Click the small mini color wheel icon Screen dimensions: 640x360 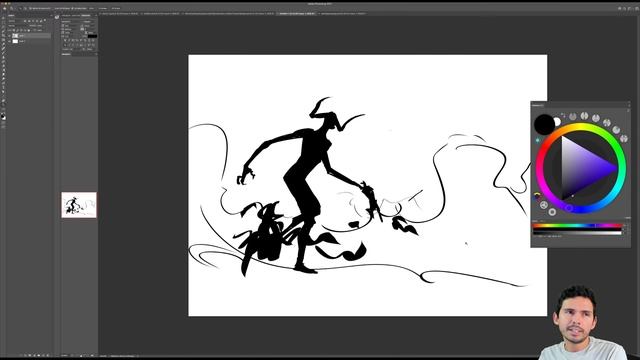537,196
